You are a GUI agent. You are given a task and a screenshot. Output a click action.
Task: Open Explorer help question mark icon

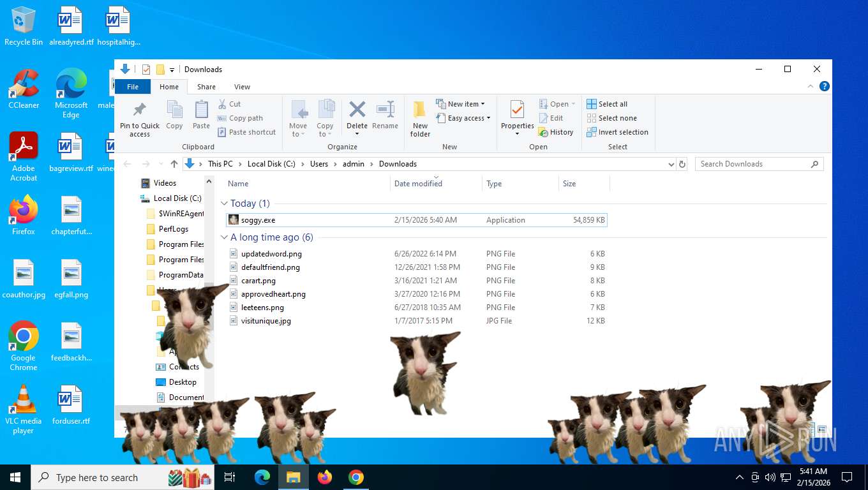tap(825, 86)
